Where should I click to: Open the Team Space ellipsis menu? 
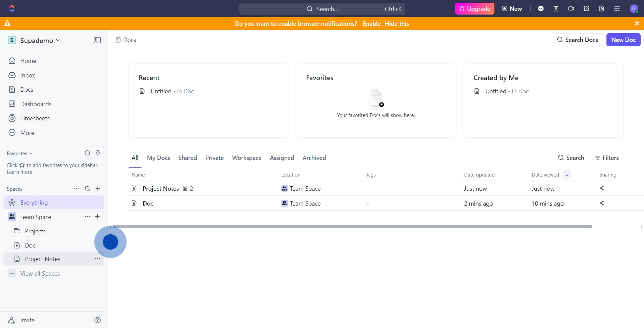tap(87, 216)
